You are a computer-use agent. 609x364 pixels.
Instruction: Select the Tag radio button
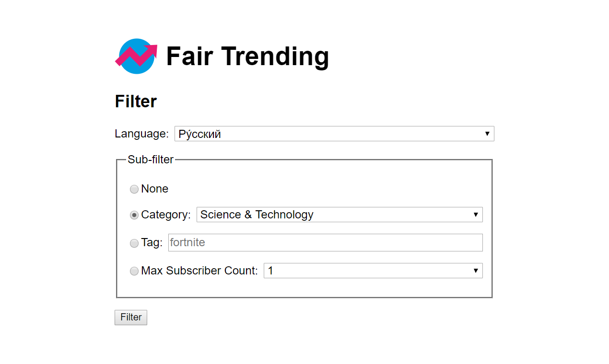click(x=134, y=243)
